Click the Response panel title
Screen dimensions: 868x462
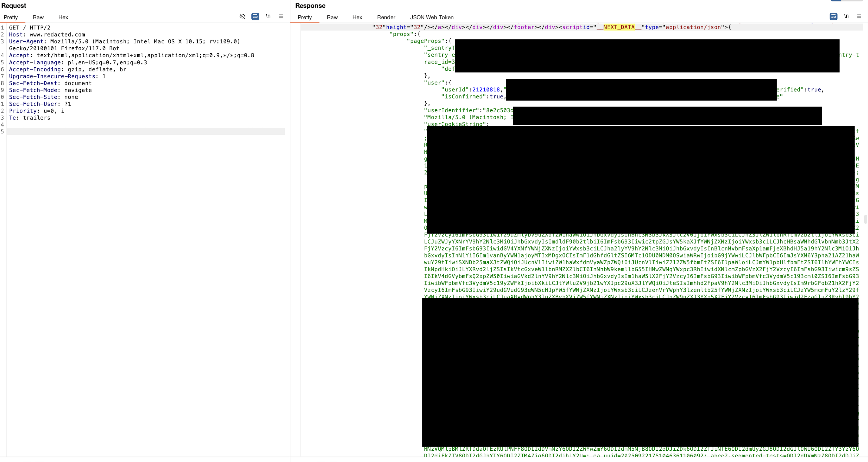pos(310,6)
